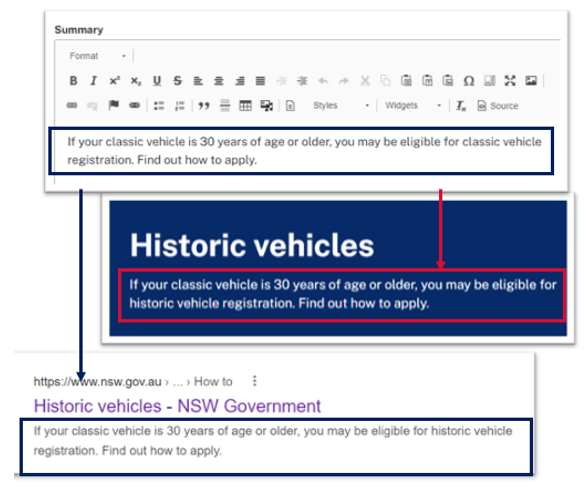Screen dimensions: 587x487
Task: Apply italic formatting
Action: click(x=94, y=80)
